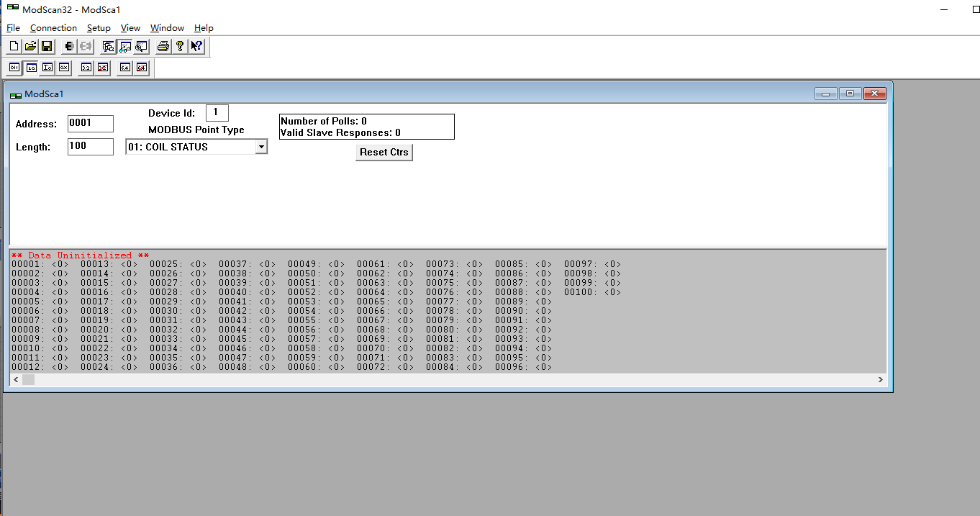The width and height of the screenshot is (980, 516).
Task: Click the greyed-out Disconnect plug icon
Action: point(86,47)
